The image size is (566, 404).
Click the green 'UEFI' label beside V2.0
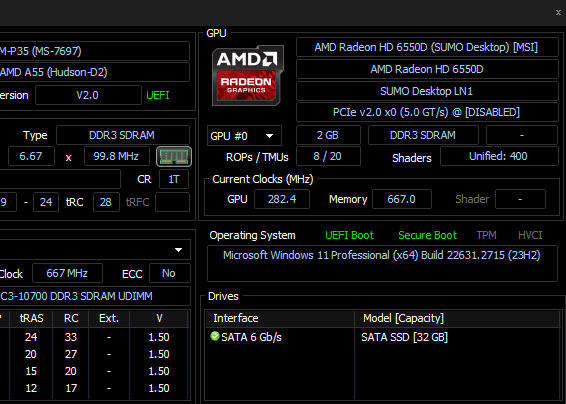pos(158,95)
